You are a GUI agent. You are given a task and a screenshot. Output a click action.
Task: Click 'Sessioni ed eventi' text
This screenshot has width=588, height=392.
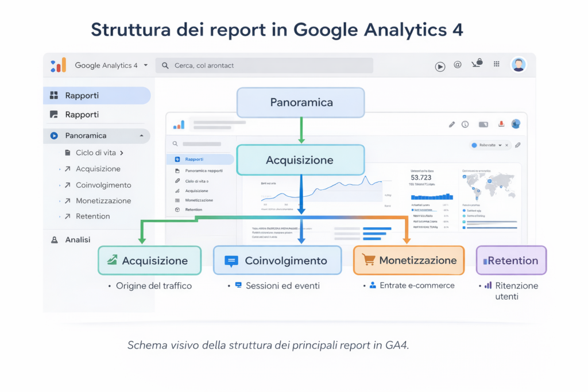pyautogui.click(x=283, y=286)
